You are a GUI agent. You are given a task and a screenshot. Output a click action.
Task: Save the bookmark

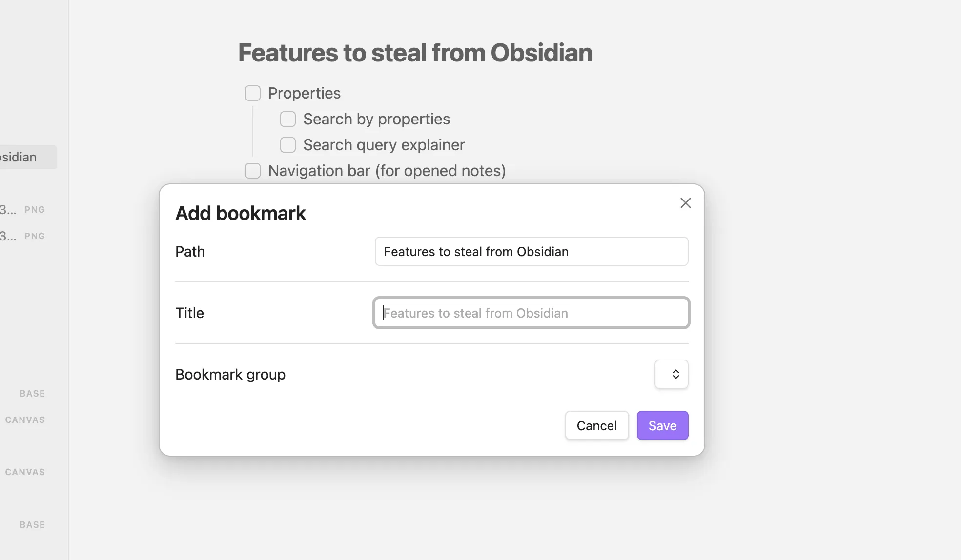662,425
